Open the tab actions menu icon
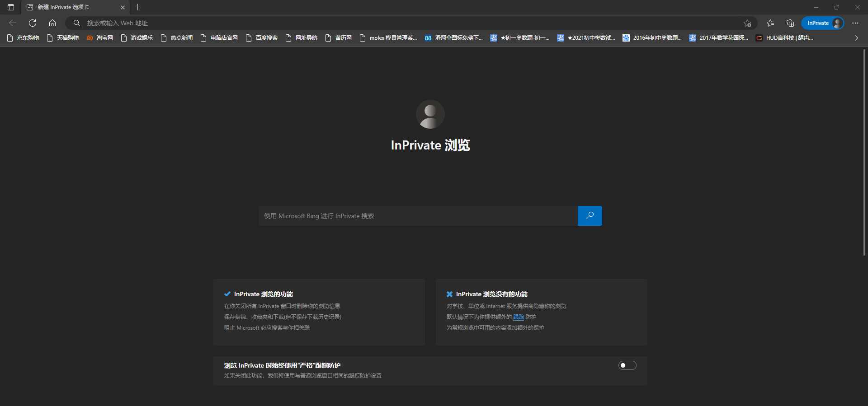The height and width of the screenshot is (406, 868). (x=11, y=7)
